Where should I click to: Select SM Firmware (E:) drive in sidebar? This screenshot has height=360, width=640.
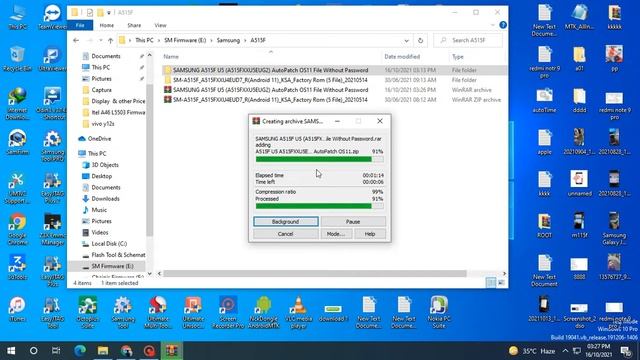pyautogui.click(x=112, y=266)
